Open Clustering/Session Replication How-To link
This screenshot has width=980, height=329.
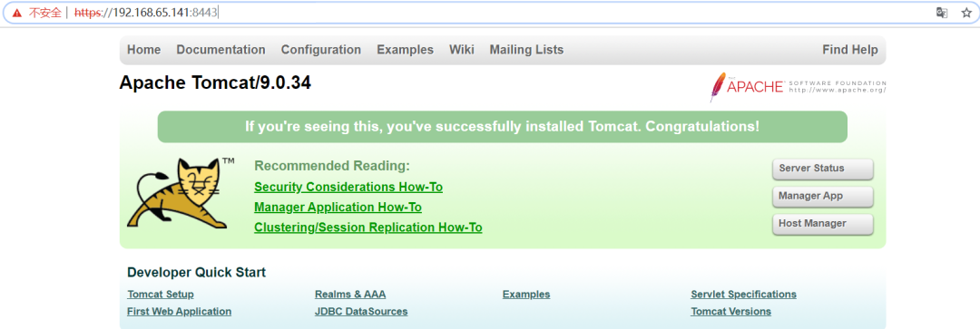pos(368,227)
